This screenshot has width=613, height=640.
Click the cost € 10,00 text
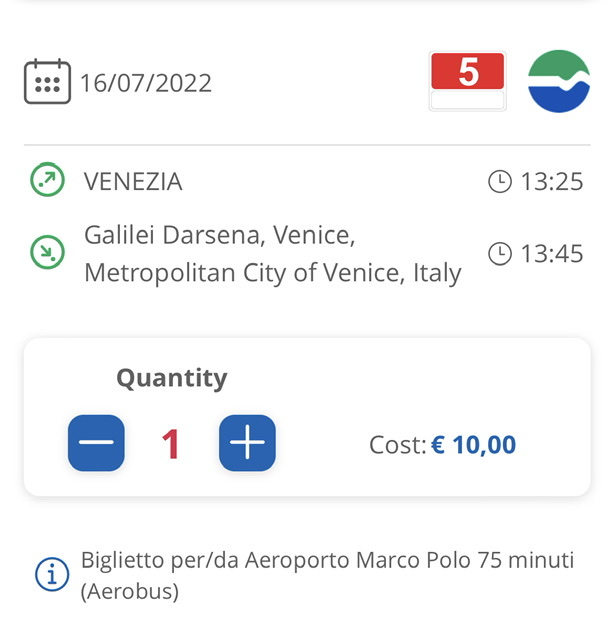point(473,444)
